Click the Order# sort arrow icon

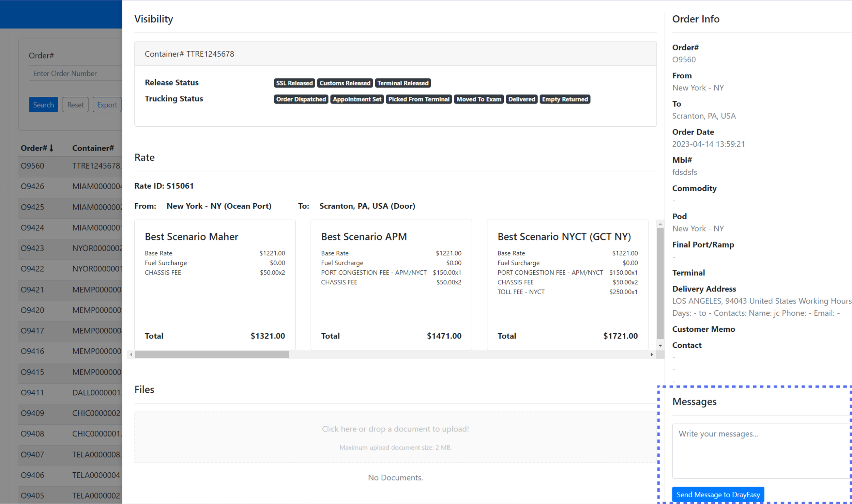point(51,148)
